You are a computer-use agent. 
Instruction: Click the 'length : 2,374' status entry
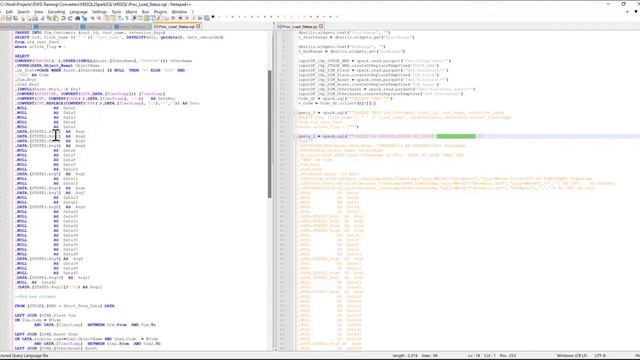click(x=405, y=356)
